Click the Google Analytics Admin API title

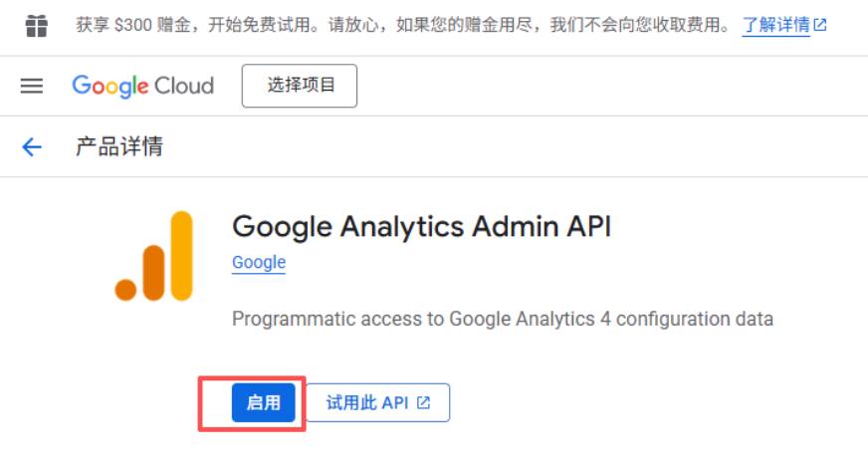[422, 227]
